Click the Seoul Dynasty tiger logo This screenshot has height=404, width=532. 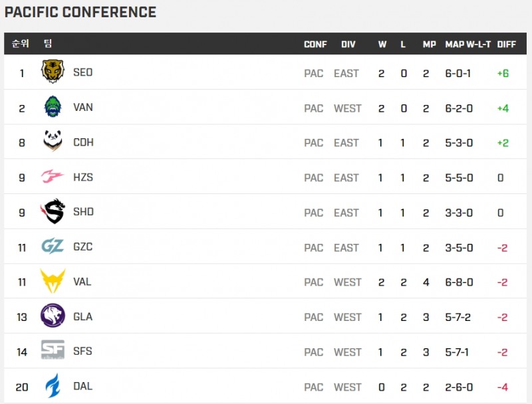(x=53, y=72)
